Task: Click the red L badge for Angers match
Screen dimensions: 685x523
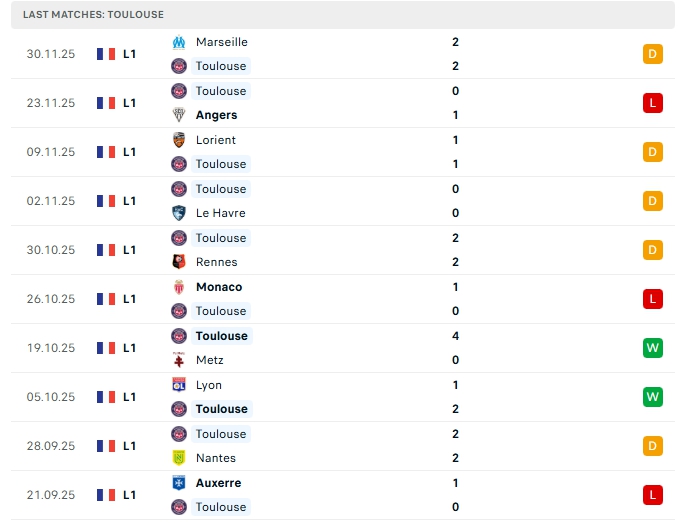Action: [653, 103]
